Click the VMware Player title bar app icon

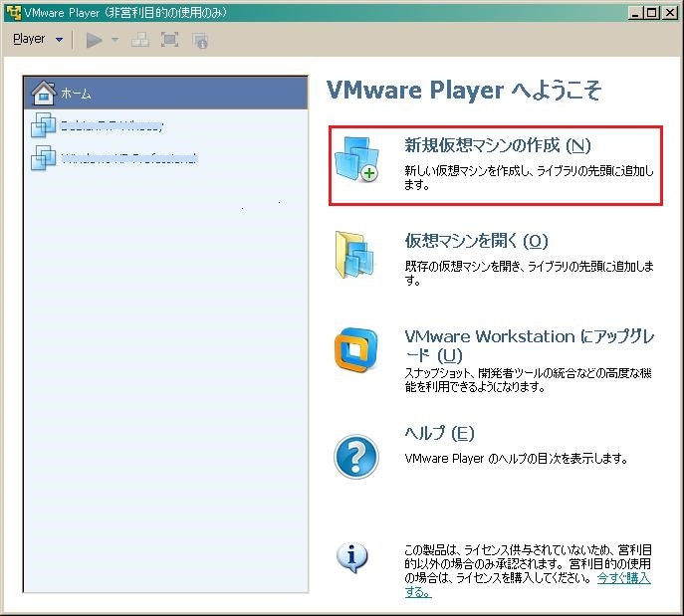coord(14,13)
